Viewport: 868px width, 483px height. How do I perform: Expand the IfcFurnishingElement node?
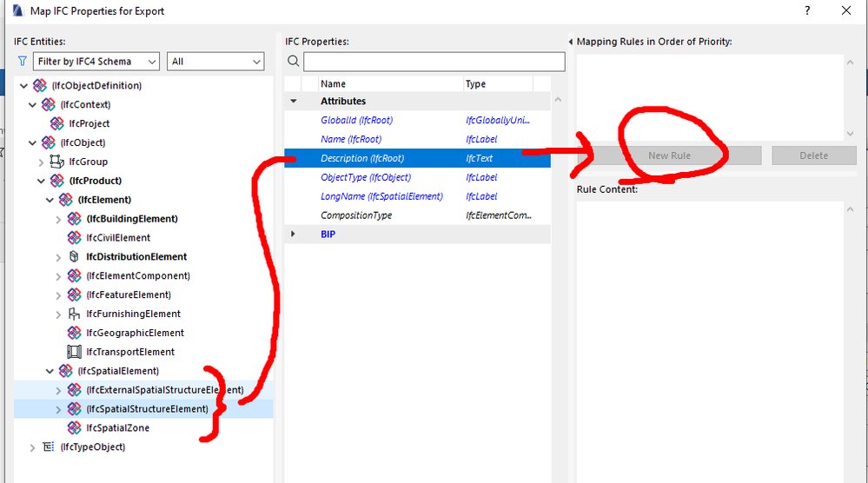[58, 314]
